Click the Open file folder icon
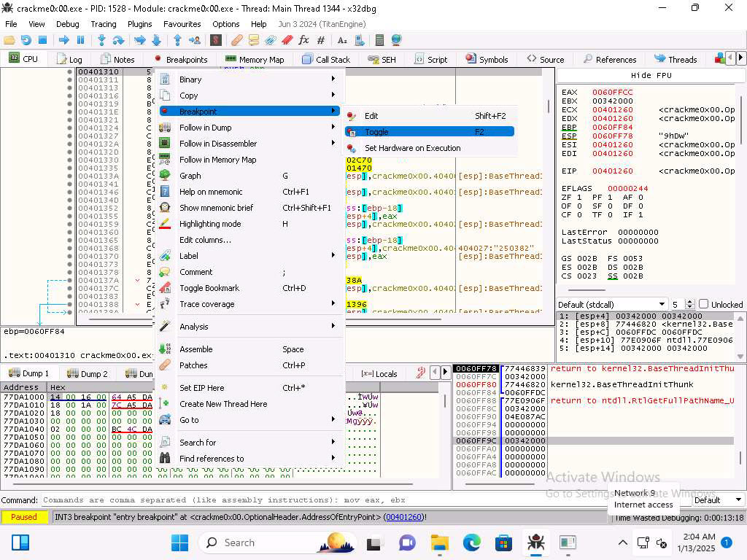Screen dimensions: 747x560 pyautogui.click(x=10, y=40)
